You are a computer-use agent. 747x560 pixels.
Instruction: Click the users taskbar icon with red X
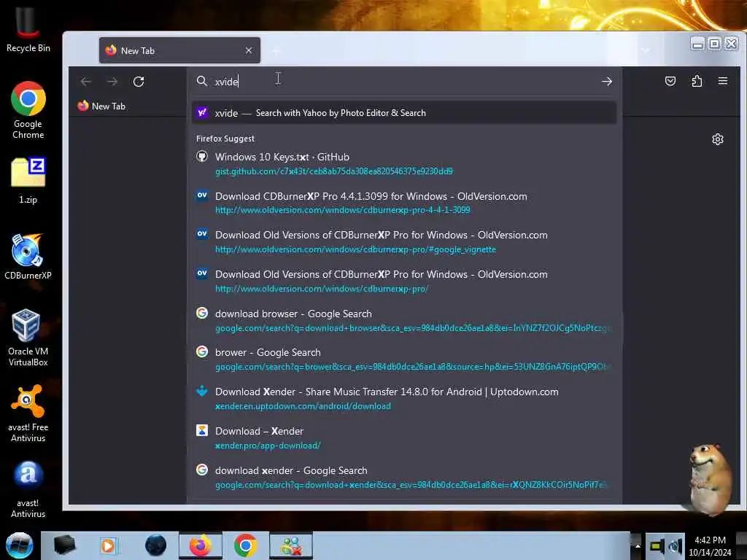tap(291, 545)
